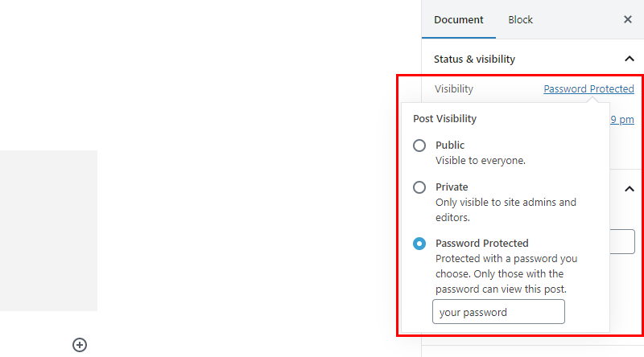644x357 pixels.
Task: Click the partially hidden text box behind popover
Action: point(622,242)
